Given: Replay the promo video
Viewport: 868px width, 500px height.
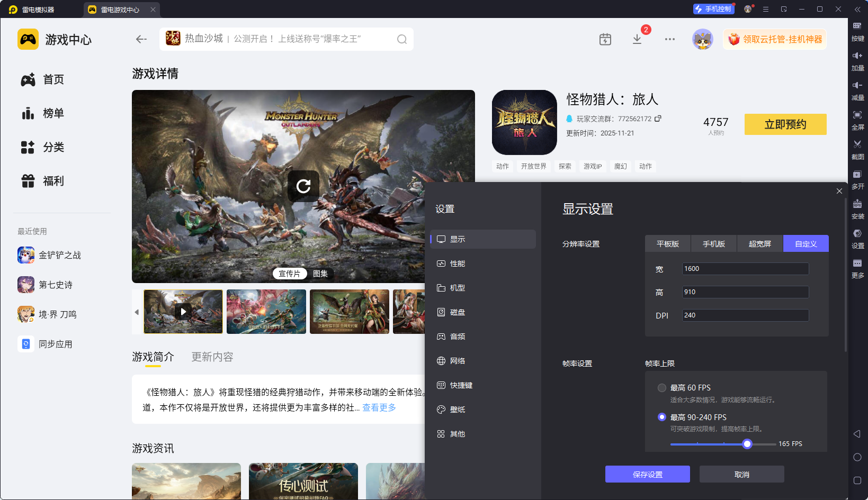Looking at the screenshot, I should coord(303,186).
